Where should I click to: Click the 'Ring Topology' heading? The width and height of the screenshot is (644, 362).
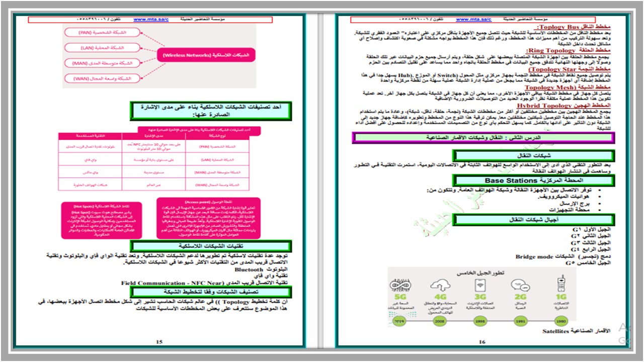point(569,51)
